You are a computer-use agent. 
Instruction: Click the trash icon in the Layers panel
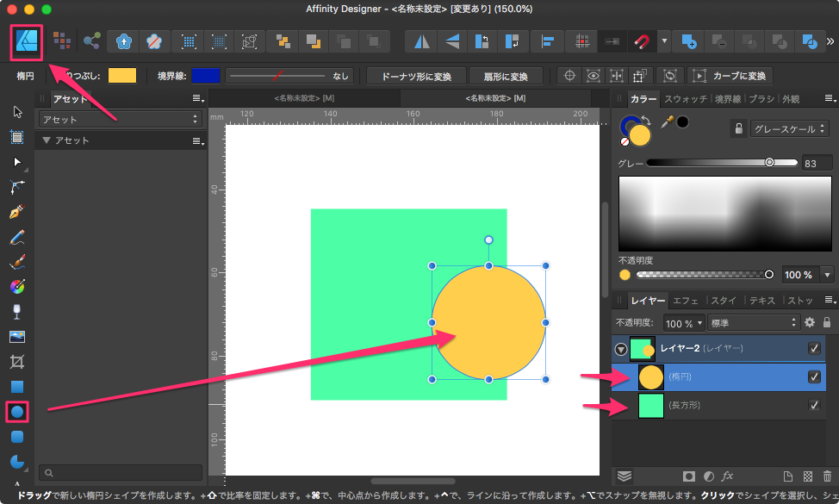pyautogui.click(x=827, y=476)
